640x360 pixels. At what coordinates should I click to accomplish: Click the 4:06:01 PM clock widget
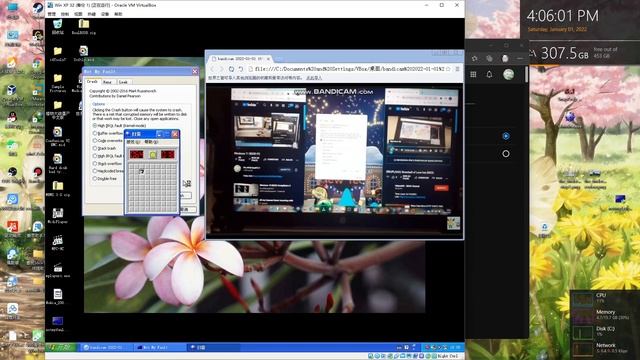(562, 16)
